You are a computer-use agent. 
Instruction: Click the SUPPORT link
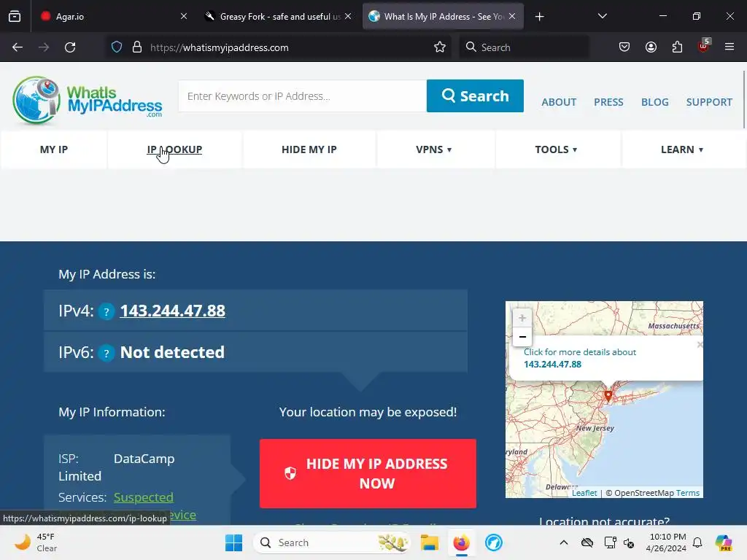709,102
